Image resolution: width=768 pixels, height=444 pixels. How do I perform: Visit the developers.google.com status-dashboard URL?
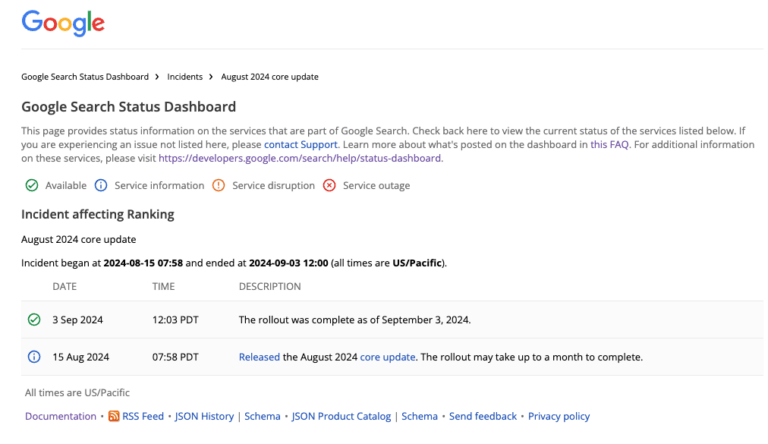click(300, 158)
